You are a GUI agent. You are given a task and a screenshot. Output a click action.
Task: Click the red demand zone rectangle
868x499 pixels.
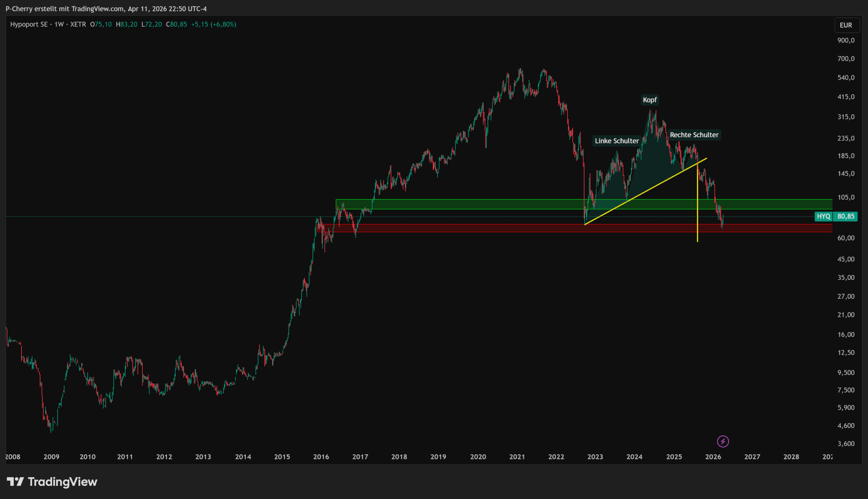point(480,228)
